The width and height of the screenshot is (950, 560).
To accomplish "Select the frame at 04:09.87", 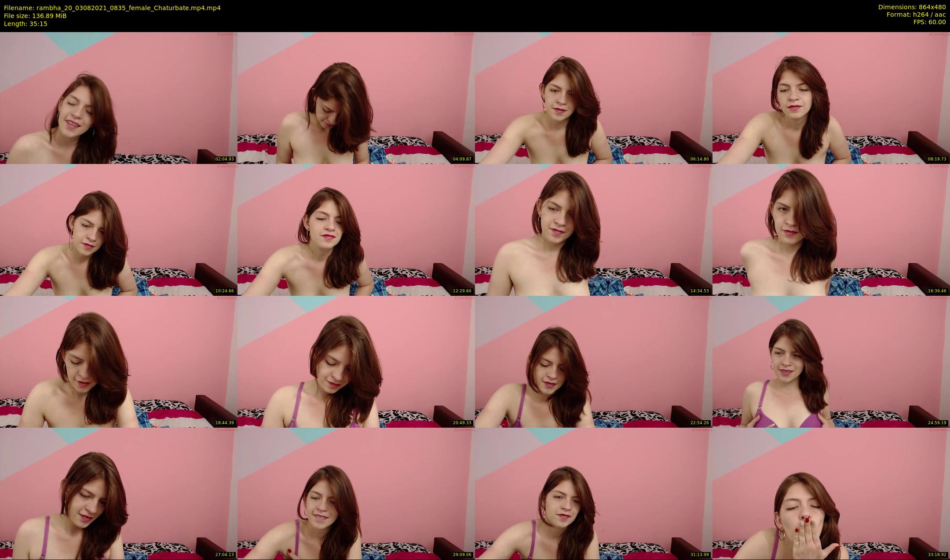I will [356, 98].
